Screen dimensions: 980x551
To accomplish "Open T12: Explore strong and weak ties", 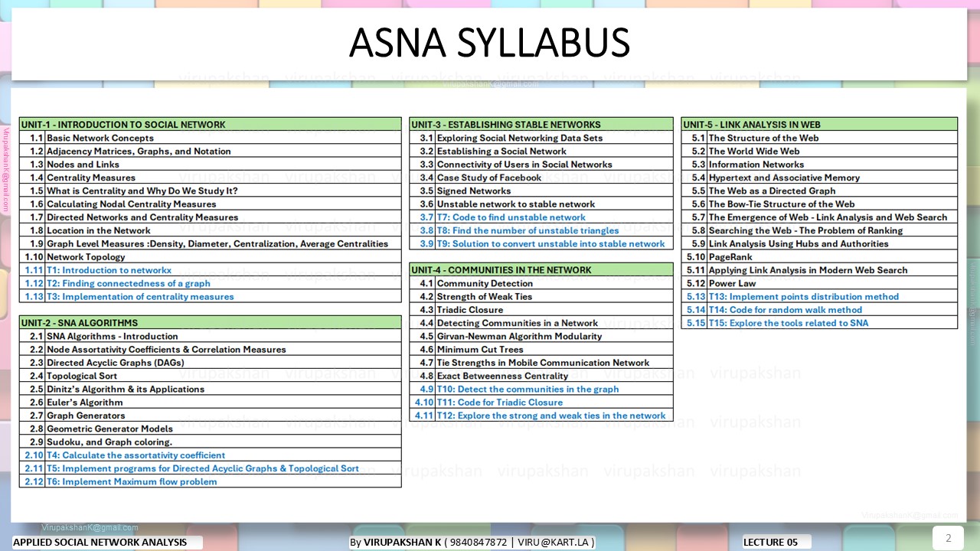I will pos(541,416).
